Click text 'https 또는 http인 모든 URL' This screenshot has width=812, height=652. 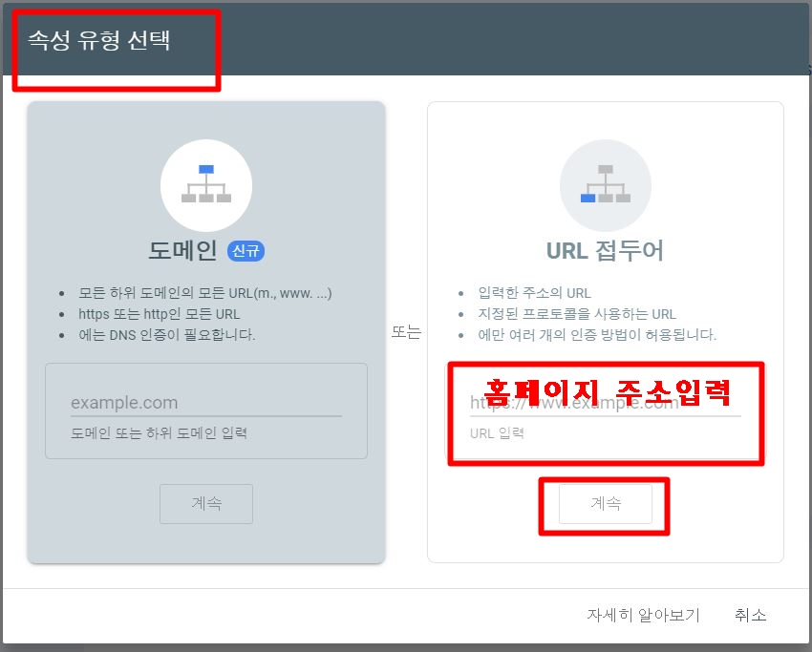coord(159,314)
